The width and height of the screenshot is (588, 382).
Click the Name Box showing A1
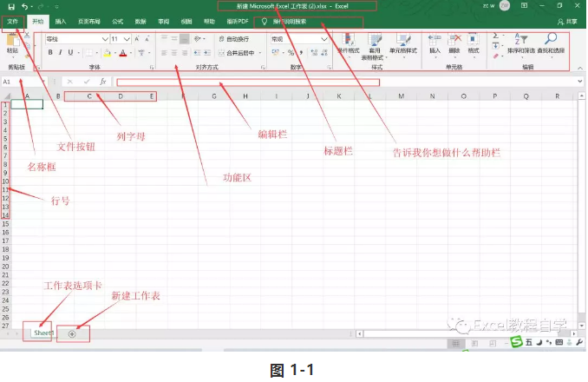coord(23,82)
